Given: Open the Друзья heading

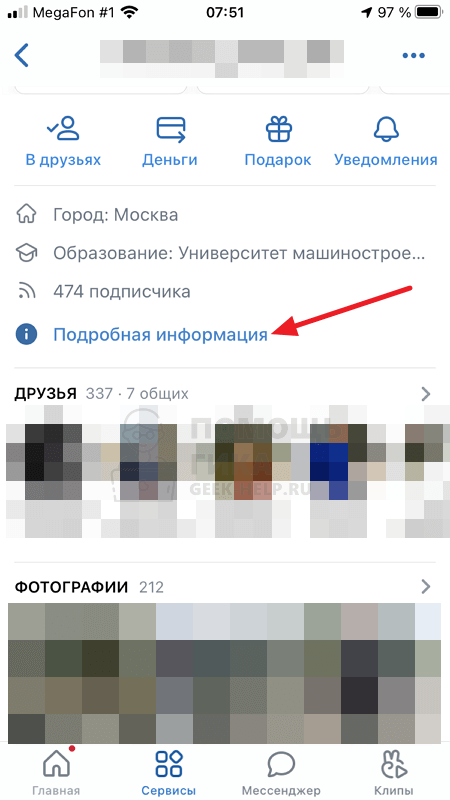Looking at the screenshot, I should pos(45,393).
